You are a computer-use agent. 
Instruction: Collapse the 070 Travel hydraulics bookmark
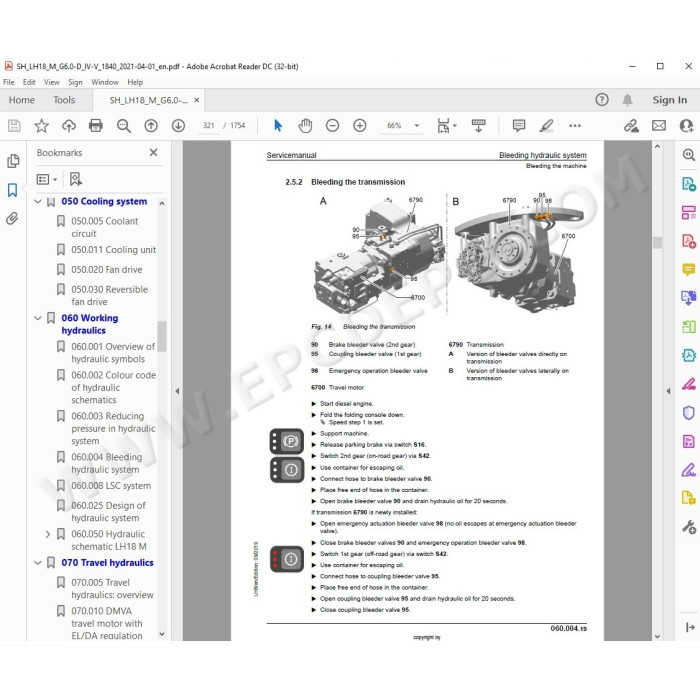pyautogui.click(x=38, y=563)
